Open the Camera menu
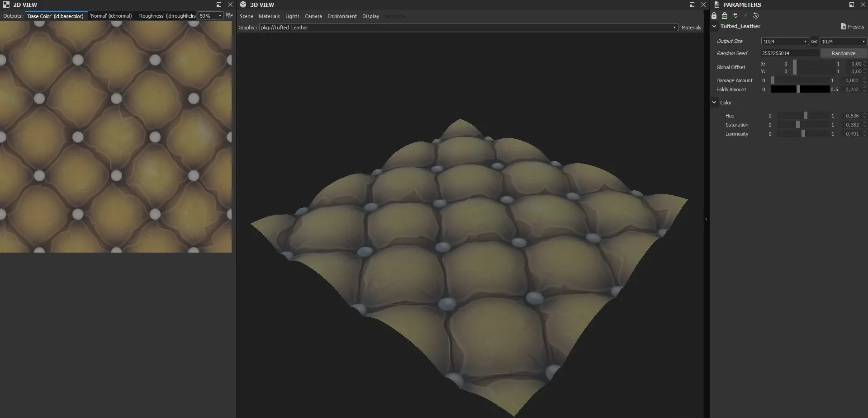 pyautogui.click(x=313, y=16)
